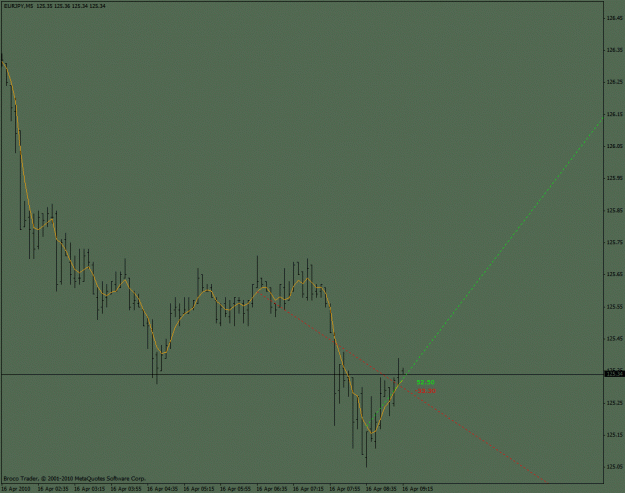Click the 125.25 price scale label

[x=614, y=403]
